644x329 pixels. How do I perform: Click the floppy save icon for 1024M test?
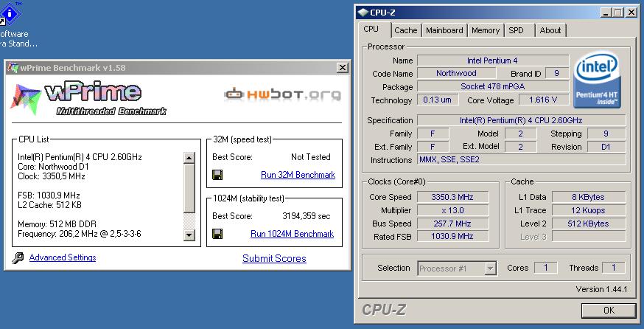(x=217, y=234)
